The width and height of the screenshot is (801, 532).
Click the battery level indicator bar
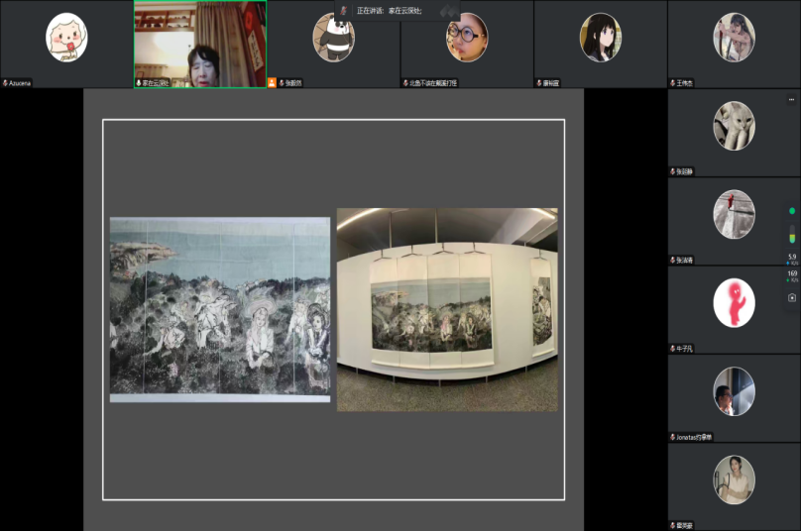pos(792,234)
